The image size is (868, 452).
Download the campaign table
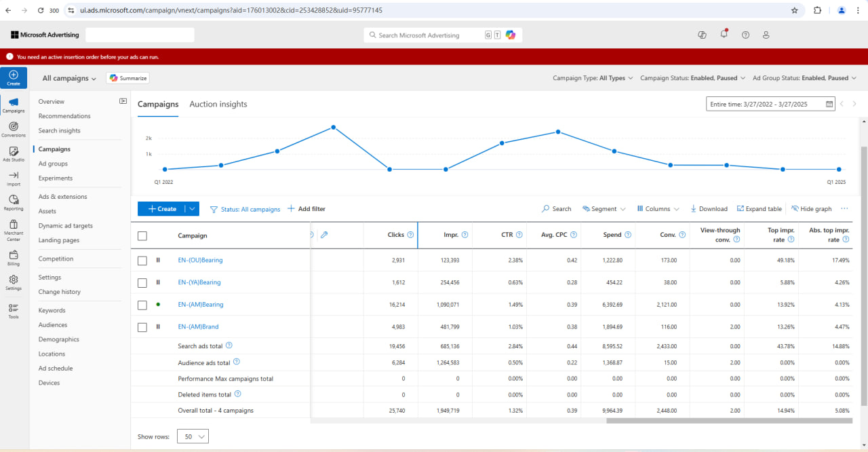click(709, 209)
